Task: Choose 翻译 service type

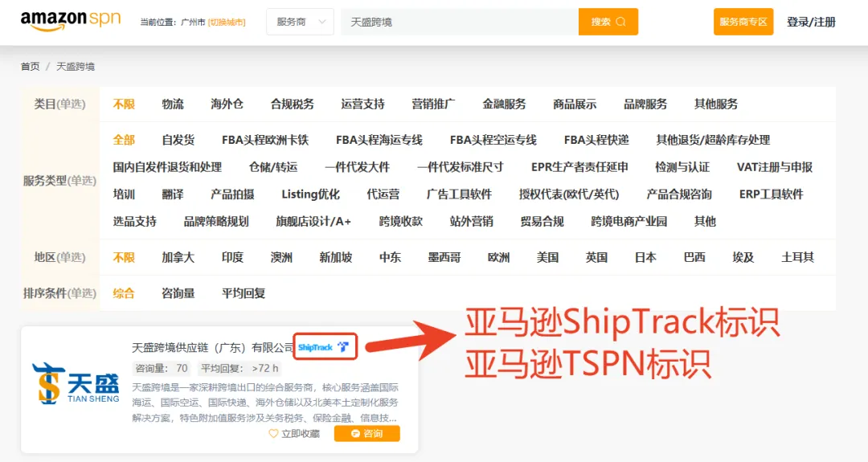Action: [173, 194]
